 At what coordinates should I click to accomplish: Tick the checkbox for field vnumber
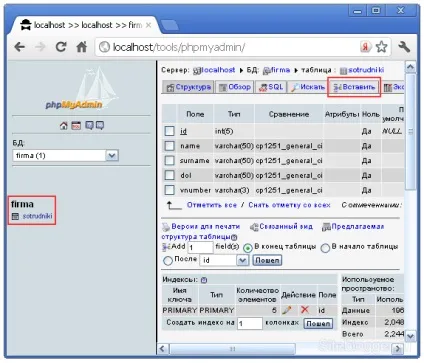[x=169, y=190]
